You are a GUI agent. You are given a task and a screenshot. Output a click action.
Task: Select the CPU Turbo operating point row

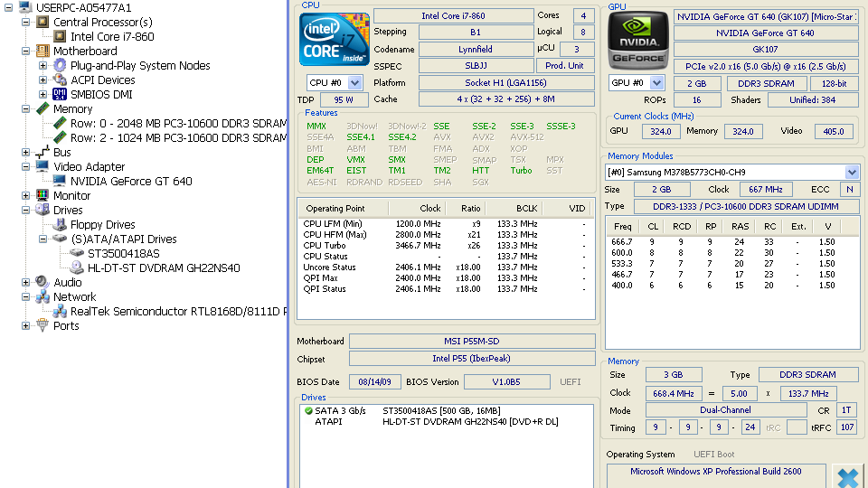point(446,245)
